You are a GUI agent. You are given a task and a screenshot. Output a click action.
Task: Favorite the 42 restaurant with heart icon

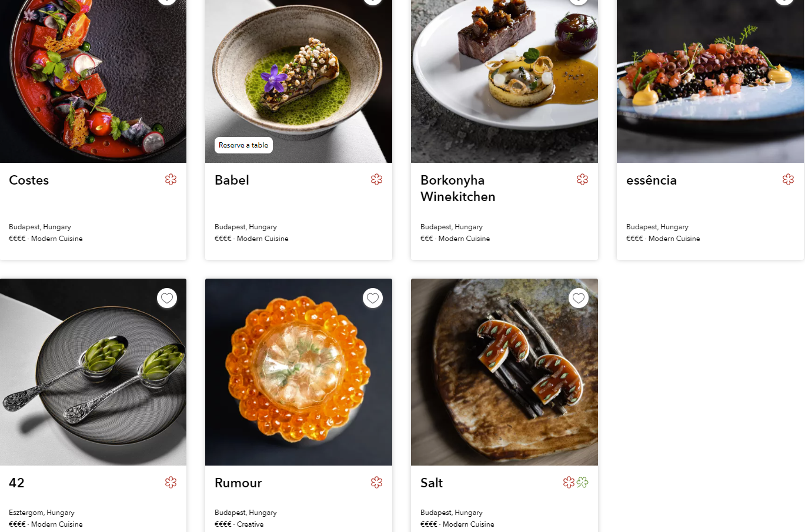click(x=167, y=298)
